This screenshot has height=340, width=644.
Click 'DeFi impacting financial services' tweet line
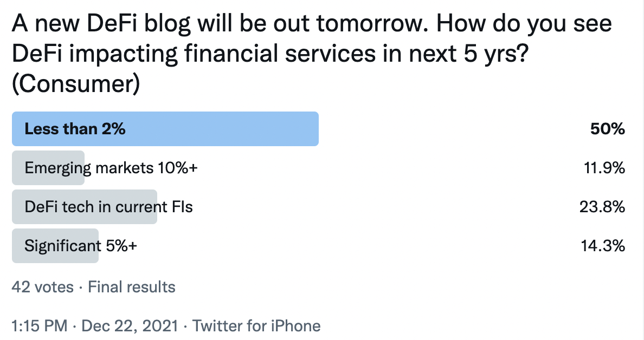[194, 54]
